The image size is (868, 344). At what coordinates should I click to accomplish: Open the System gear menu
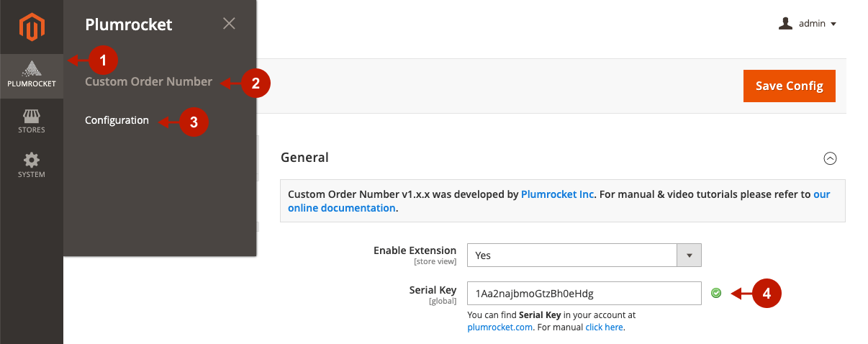(x=32, y=165)
